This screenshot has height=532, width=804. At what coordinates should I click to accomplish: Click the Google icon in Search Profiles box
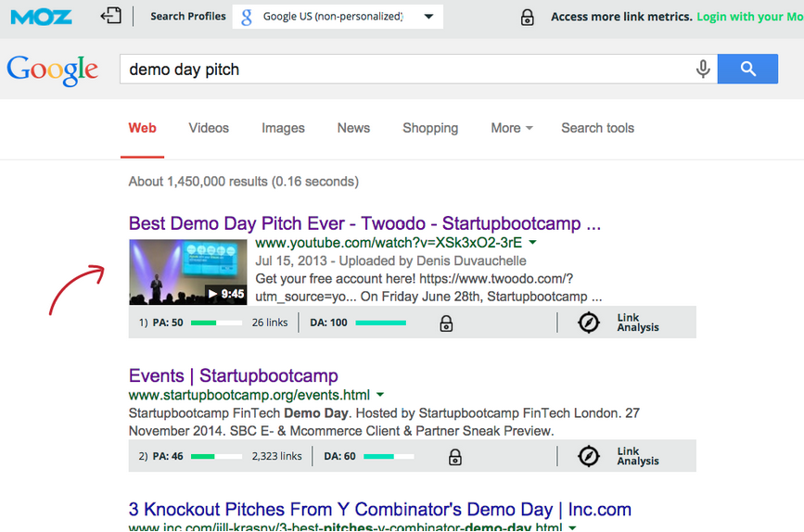click(x=247, y=17)
